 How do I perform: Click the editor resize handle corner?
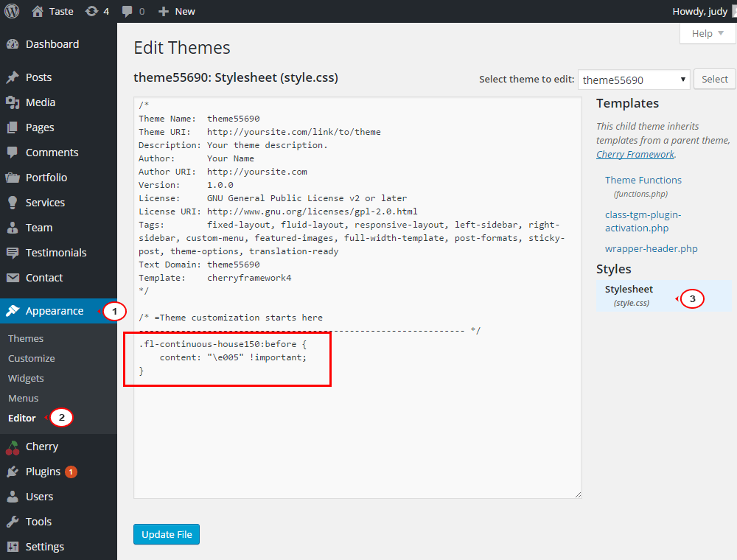(x=578, y=494)
